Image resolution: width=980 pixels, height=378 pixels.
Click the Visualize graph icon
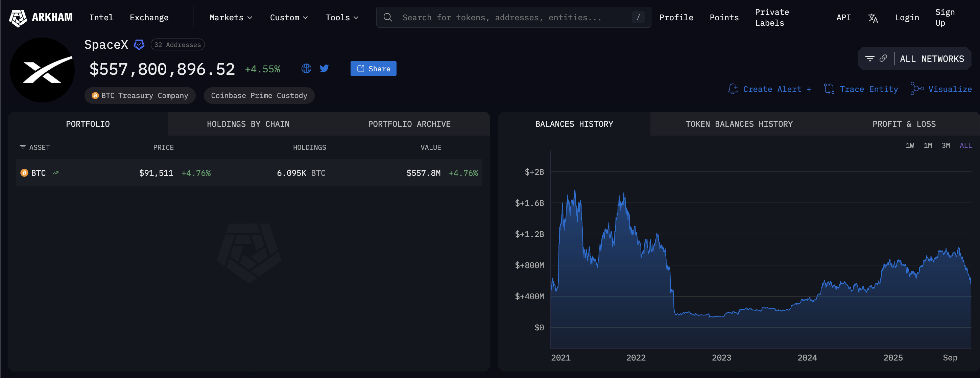(x=916, y=89)
